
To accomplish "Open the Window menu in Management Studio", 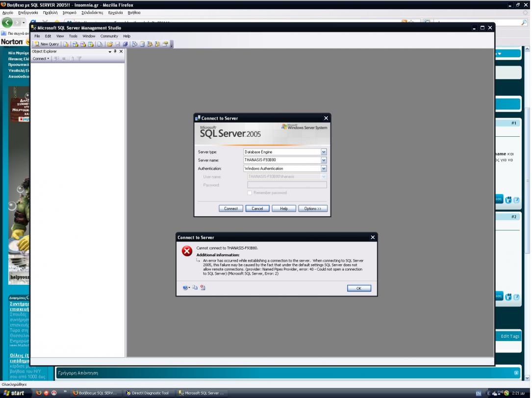I will pyautogui.click(x=89, y=36).
